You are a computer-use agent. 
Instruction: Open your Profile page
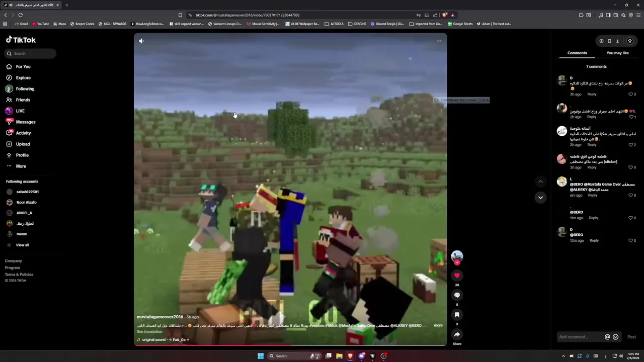coord(22,155)
